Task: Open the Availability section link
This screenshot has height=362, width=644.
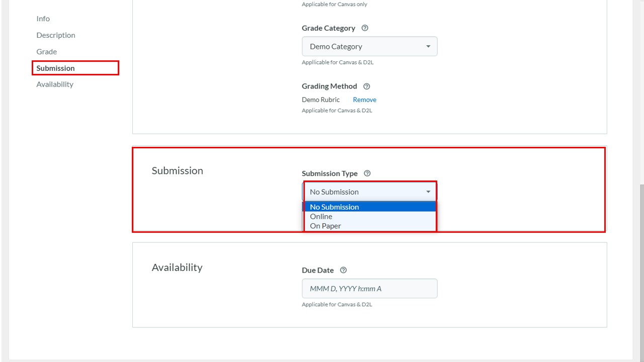Action: pyautogui.click(x=55, y=84)
